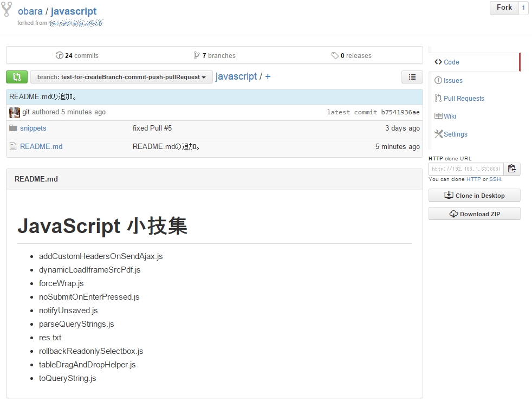View the 7 branches

click(x=215, y=56)
